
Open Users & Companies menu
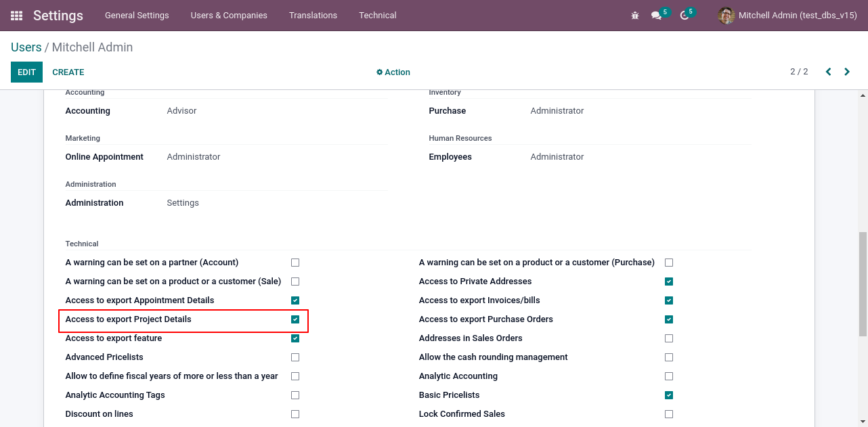tap(229, 16)
